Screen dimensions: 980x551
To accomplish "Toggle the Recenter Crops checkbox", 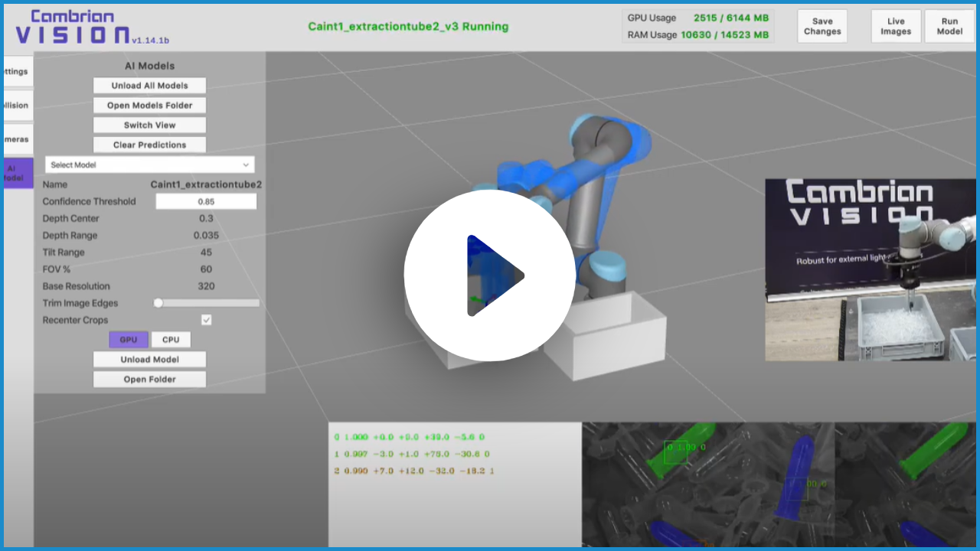I will click(x=206, y=320).
